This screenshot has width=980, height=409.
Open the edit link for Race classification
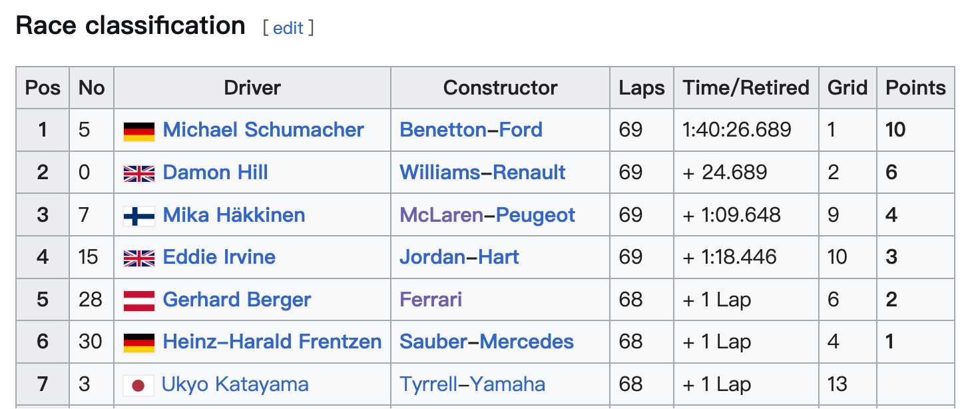point(288,27)
